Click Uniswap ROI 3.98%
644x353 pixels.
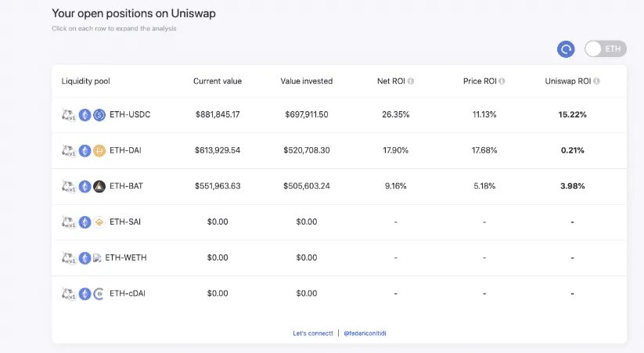tap(572, 186)
